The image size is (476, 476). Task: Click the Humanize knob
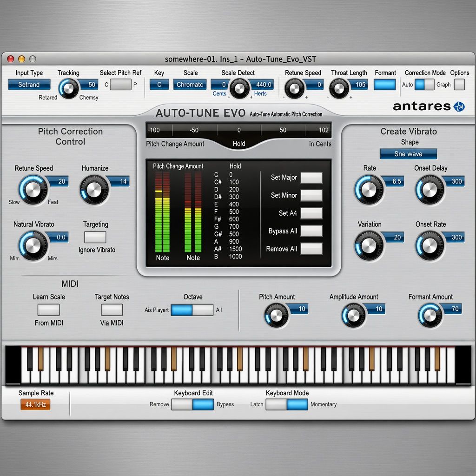(94, 190)
